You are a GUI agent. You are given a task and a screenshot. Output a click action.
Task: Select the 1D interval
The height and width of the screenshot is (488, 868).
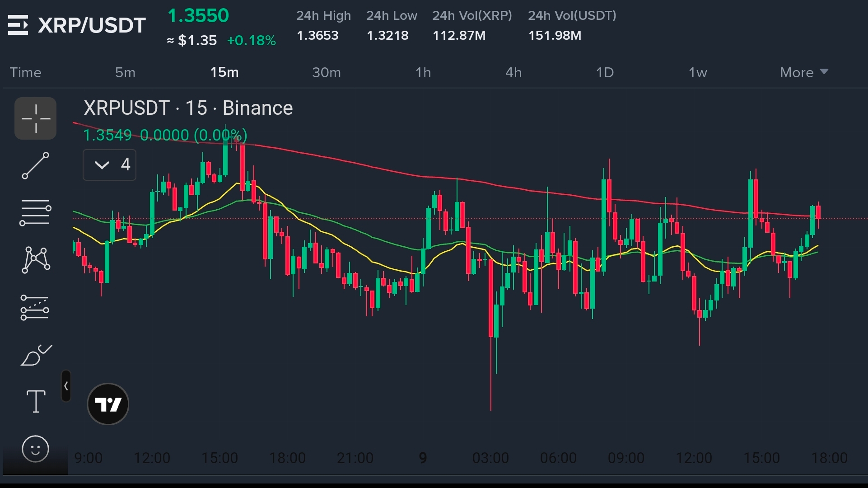point(605,72)
